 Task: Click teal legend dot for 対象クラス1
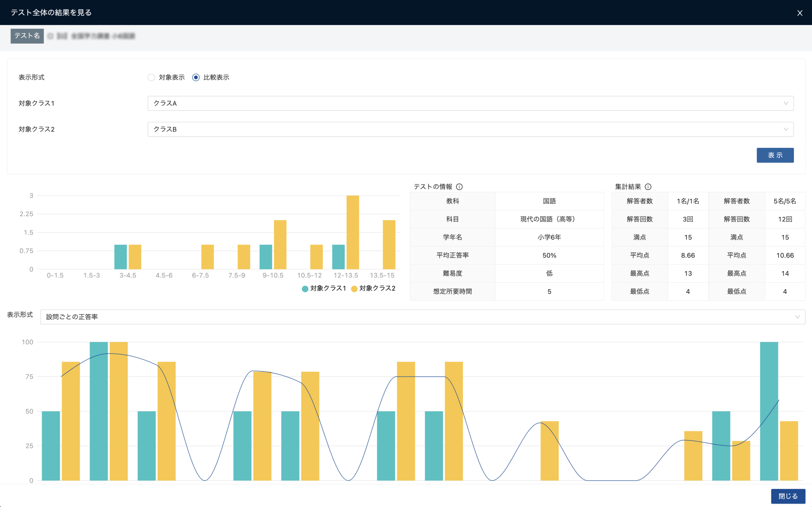pyautogui.click(x=305, y=289)
